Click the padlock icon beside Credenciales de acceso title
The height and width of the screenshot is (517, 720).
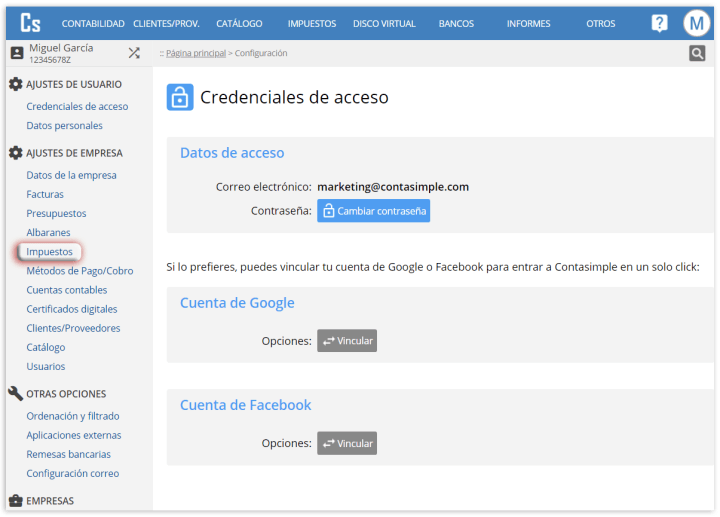point(180,97)
